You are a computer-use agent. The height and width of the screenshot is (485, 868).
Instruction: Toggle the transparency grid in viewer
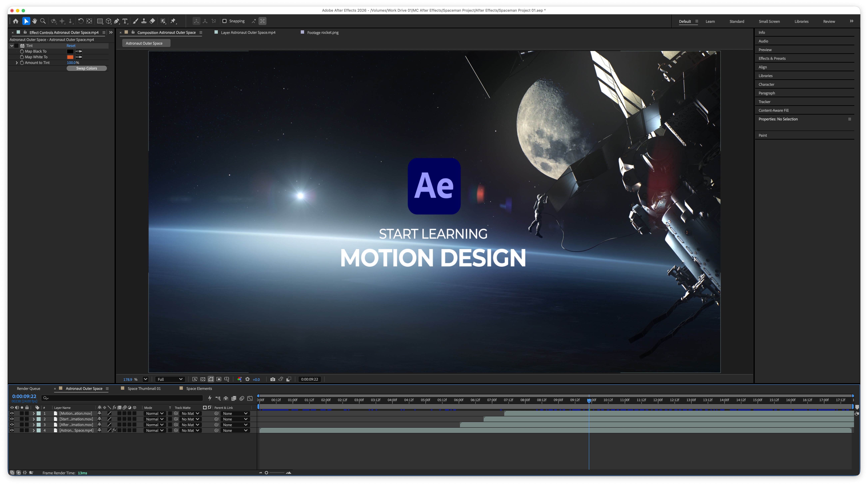[203, 379]
